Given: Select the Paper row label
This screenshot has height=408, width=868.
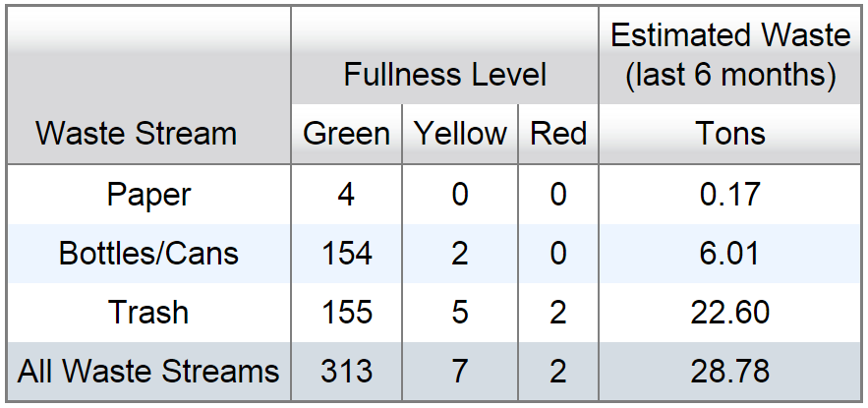Looking at the screenshot, I should [x=148, y=195].
